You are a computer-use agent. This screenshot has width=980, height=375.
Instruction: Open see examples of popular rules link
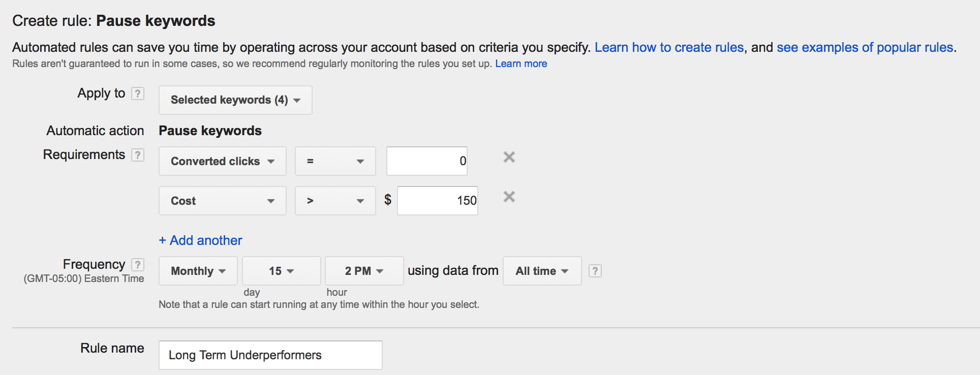[865, 47]
